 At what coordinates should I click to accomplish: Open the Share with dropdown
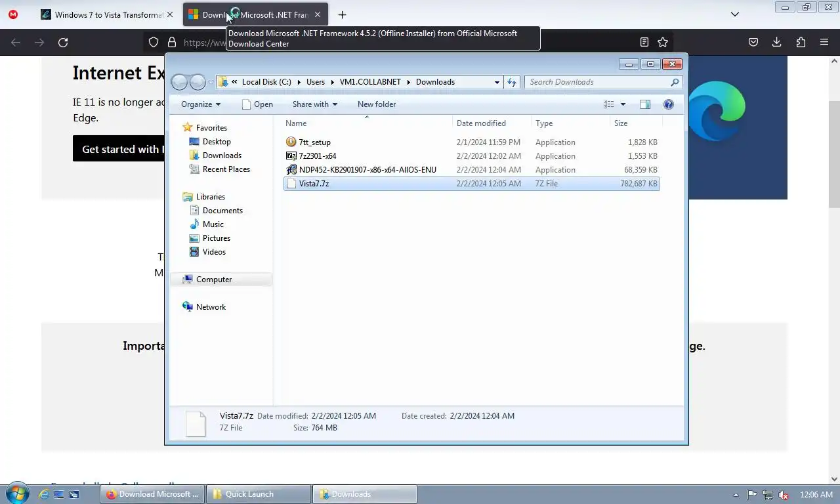point(314,104)
